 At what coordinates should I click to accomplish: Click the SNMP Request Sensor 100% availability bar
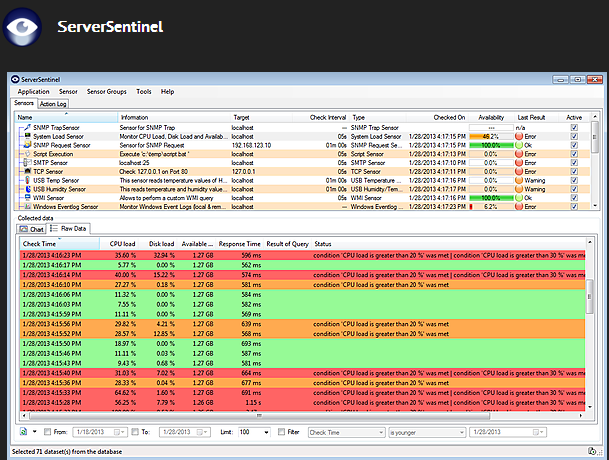tap(491, 145)
